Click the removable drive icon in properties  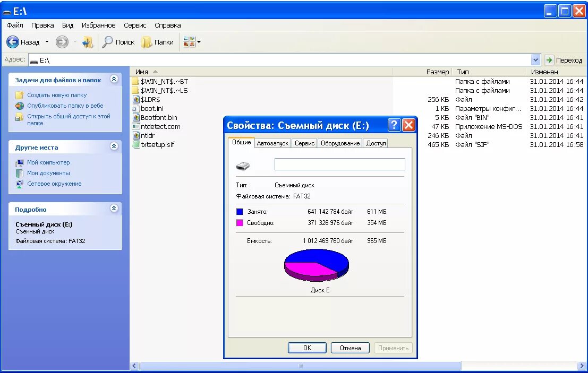tap(243, 166)
